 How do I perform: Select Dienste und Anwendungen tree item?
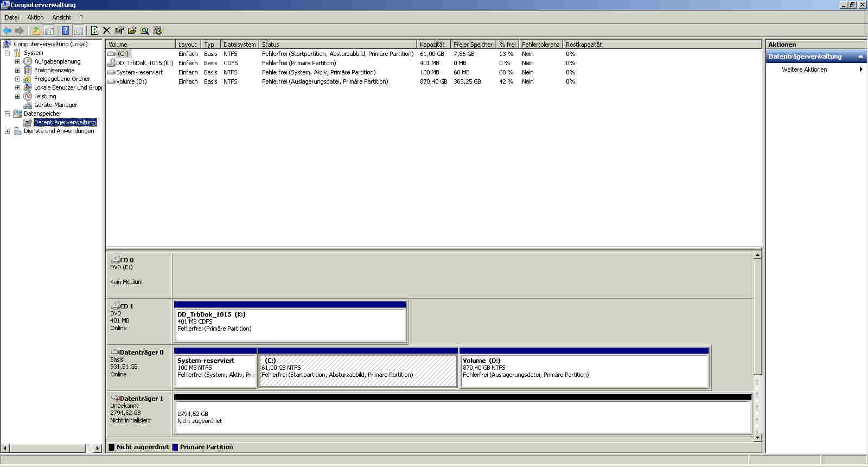tap(59, 131)
